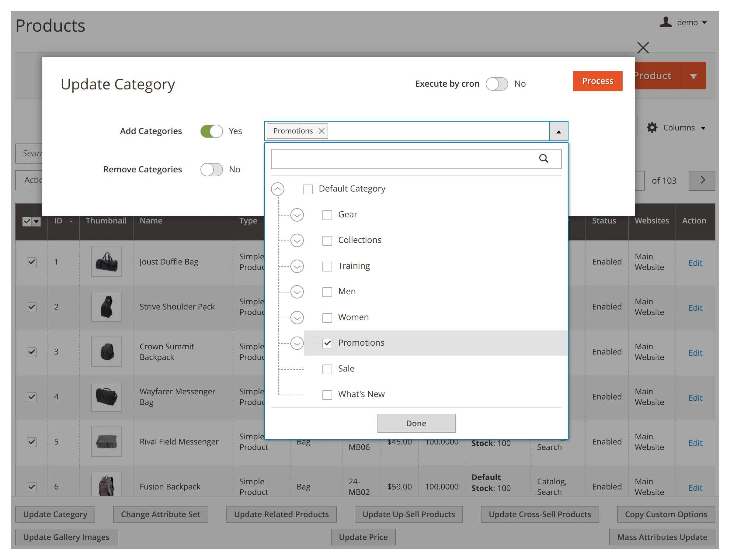This screenshot has width=730, height=560.
Task: Click the Columns gear icon
Action: tap(652, 127)
